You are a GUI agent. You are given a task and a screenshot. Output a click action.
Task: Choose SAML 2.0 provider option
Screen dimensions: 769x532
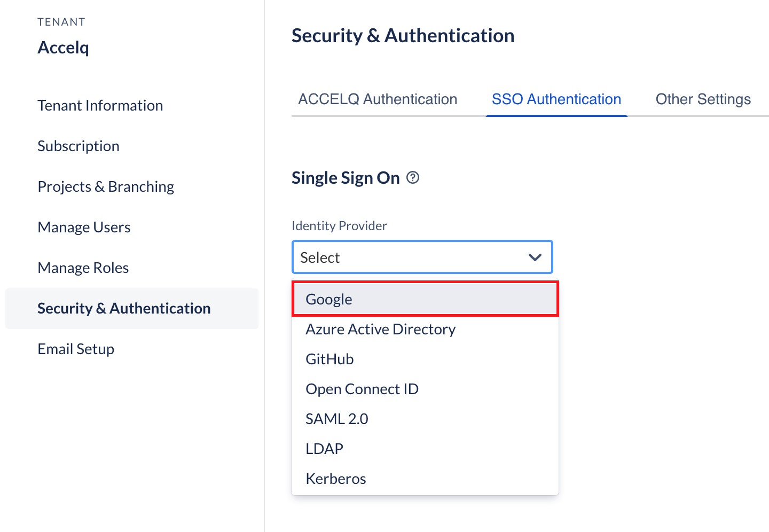coord(425,419)
